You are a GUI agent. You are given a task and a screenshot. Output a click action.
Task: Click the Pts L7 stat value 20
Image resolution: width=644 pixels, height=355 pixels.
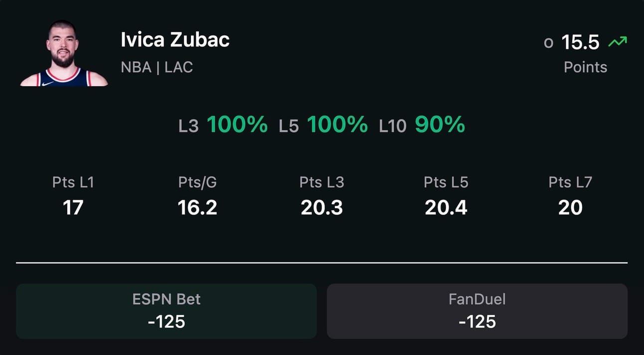(x=570, y=207)
